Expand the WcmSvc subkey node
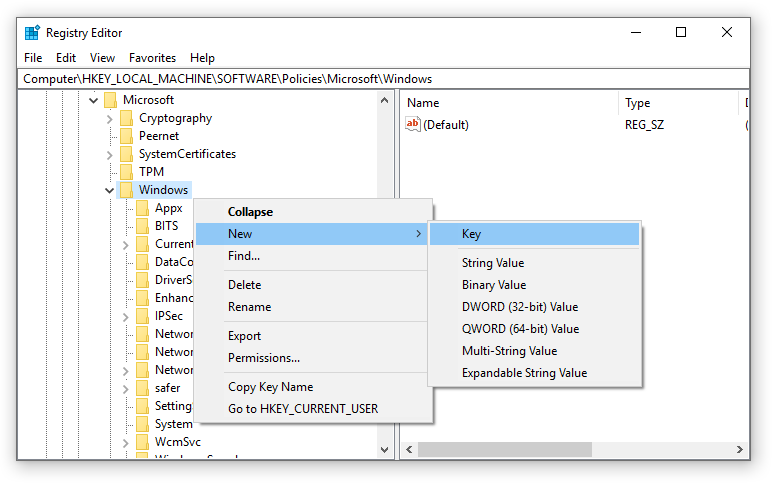 point(125,443)
